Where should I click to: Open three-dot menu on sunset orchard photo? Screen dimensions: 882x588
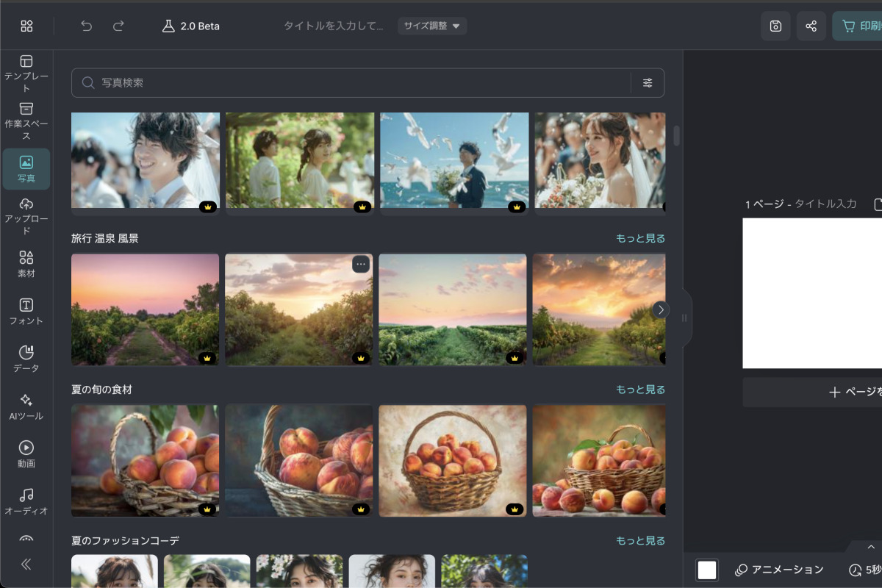pyautogui.click(x=360, y=264)
